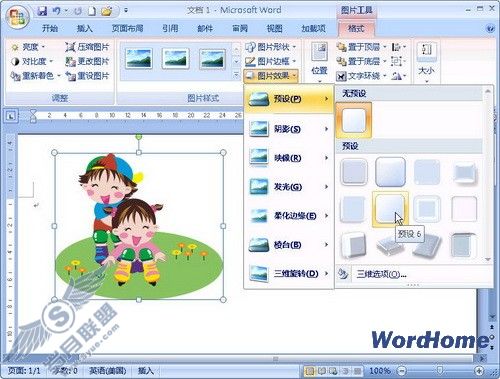Image resolution: width=500 pixels, height=379 pixels.
Task: Choose the last preset in the second row
Action: [464, 209]
